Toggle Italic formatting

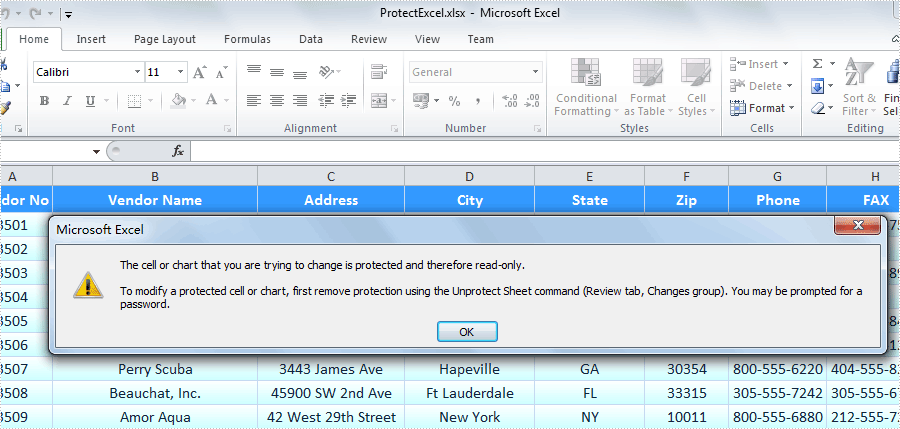coord(67,101)
